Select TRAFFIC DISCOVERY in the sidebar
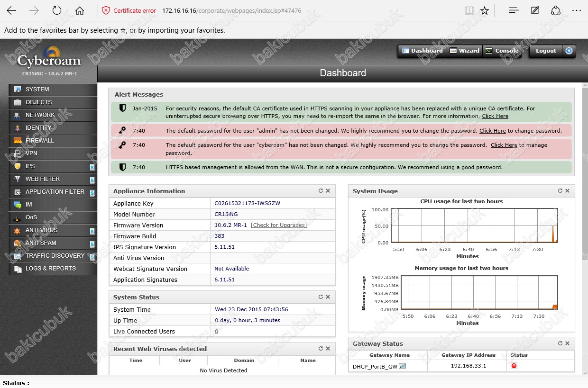This screenshot has width=588, height=388. (53, 255)
